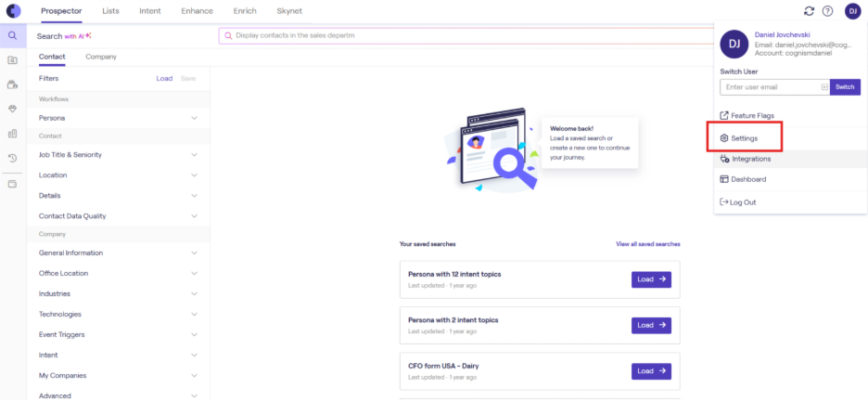Expand Job Title & Seniority filter
868x401 pixels.
pos(195,155)
